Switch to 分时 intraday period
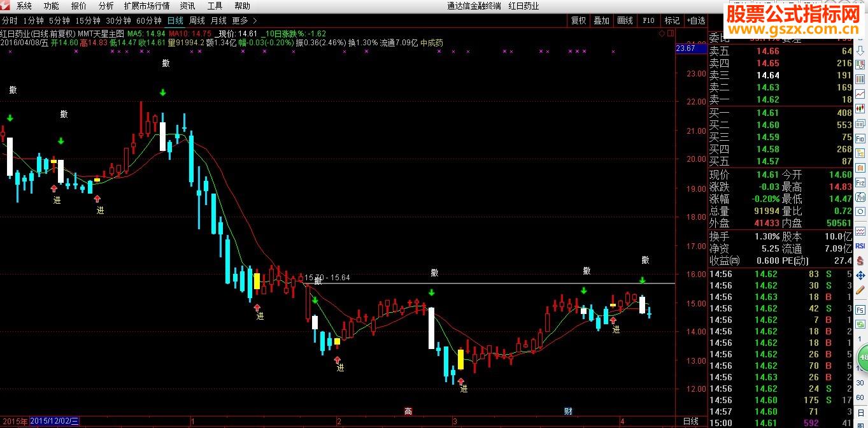The image size is (868, 428). pos(10,20)
